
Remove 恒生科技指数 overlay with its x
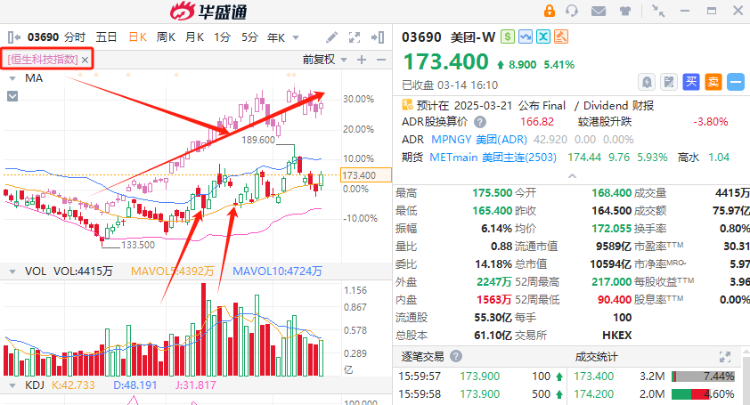85,60
